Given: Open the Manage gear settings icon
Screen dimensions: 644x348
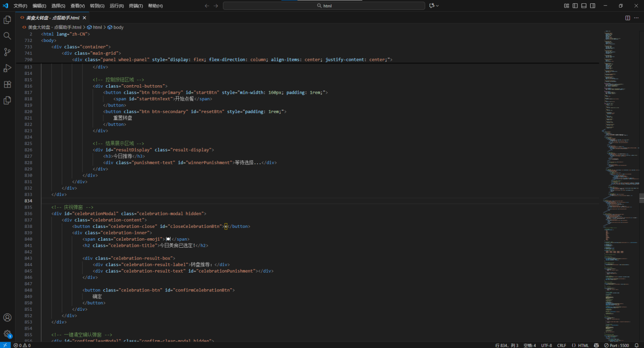Looking at the screenshot, I should (7, 333).
